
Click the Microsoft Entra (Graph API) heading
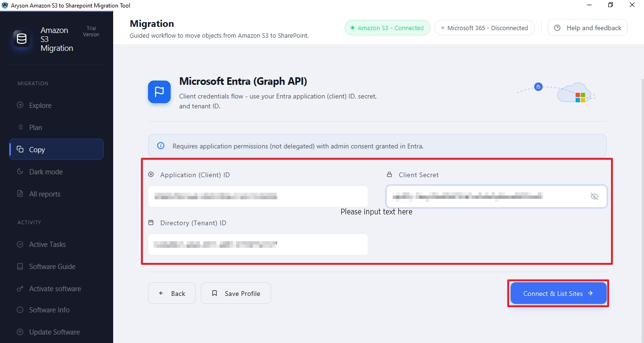point(243,81)
